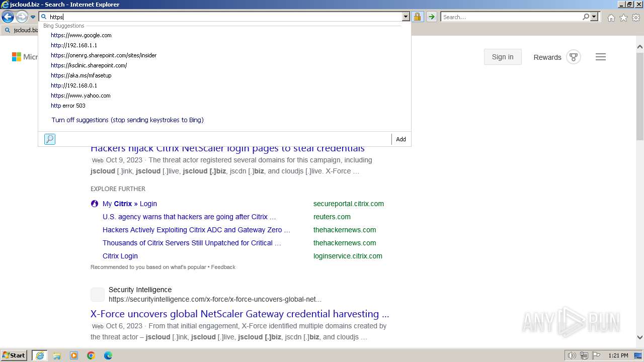Open the hamburger menu icon
This screenshot has width=644, height=362.
click(x=601, y=57)
